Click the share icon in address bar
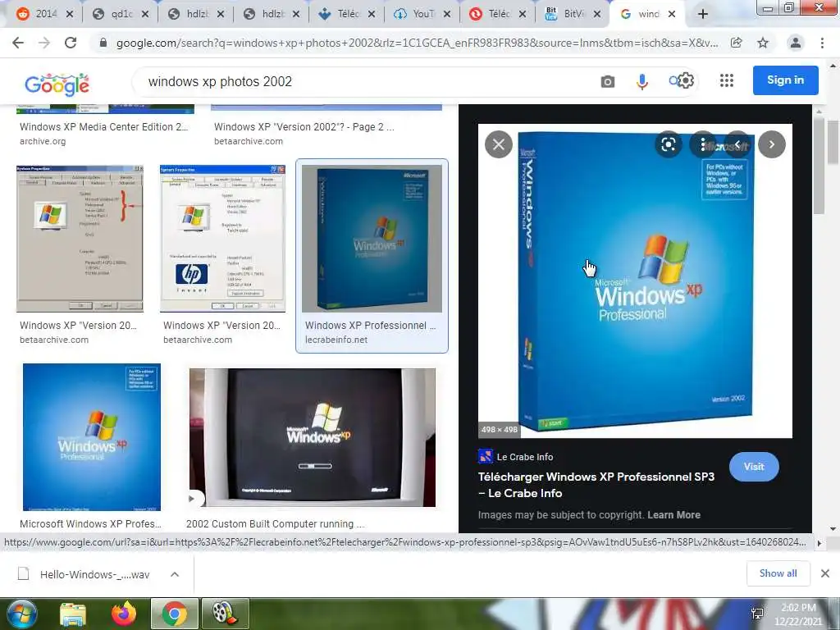 coord(737,43)
